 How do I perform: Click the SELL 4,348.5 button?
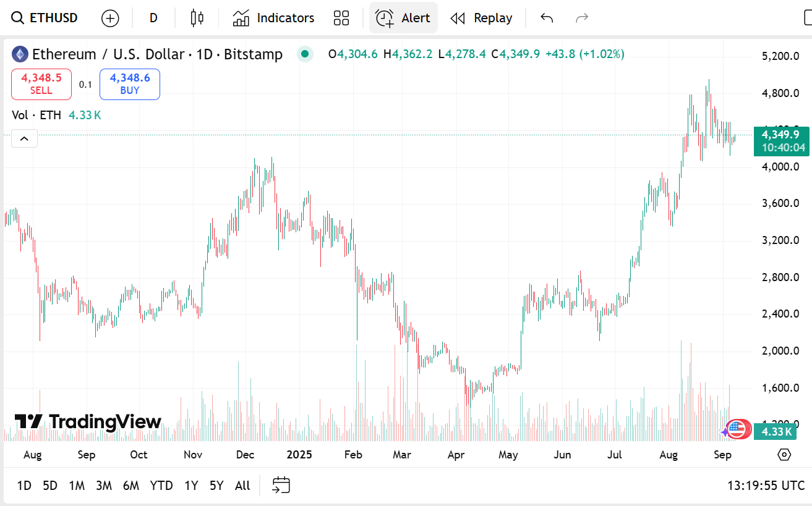(41, 84)
